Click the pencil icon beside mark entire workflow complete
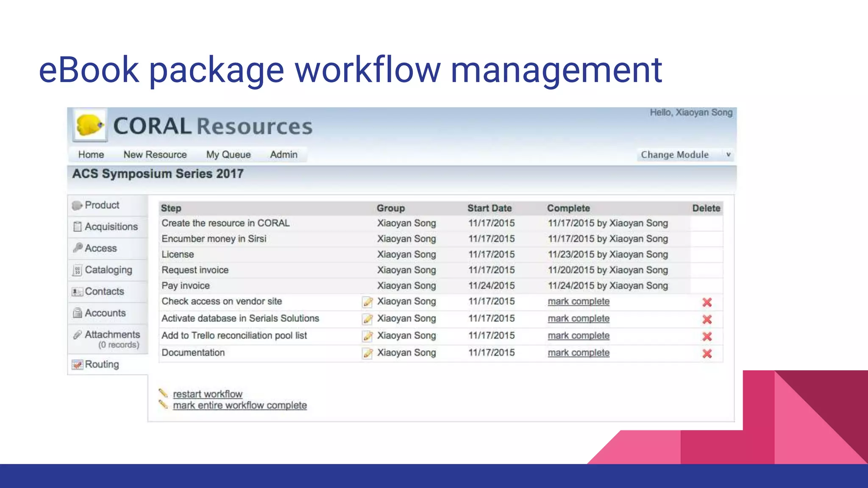The height and width of the screenshot is (488, 868). point(163,405)
